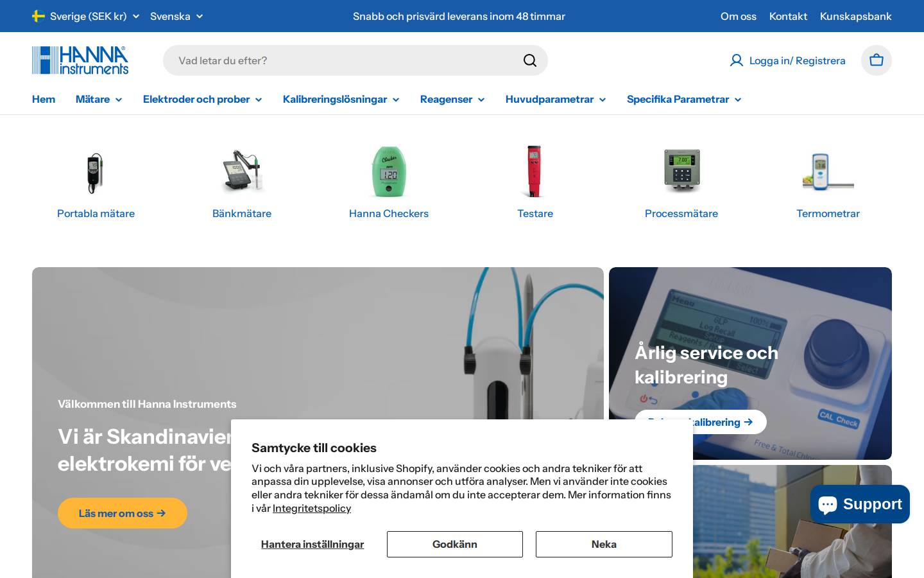
Task: Click the Portabla mätare link
Action: [96, 213]
